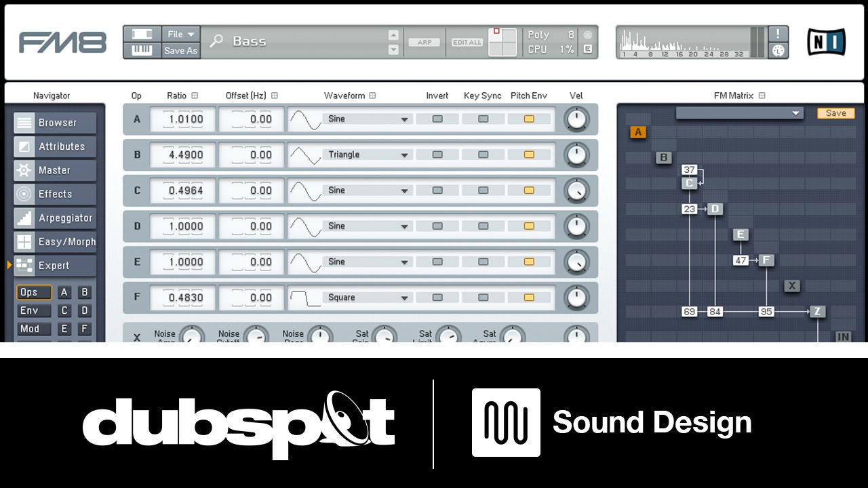868x488 pixels.
Task: Open the Effects navigator page
Action: [x=55, y=194]
